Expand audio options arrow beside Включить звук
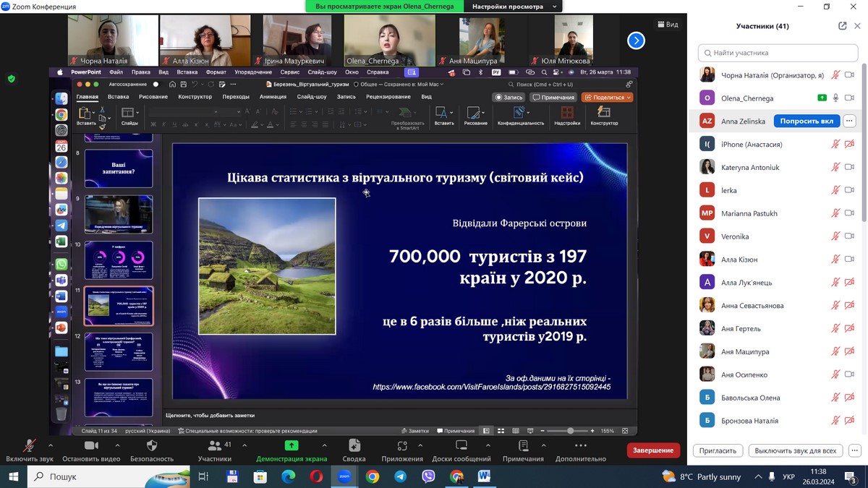868x488 pixels. (x=51, y=445)
